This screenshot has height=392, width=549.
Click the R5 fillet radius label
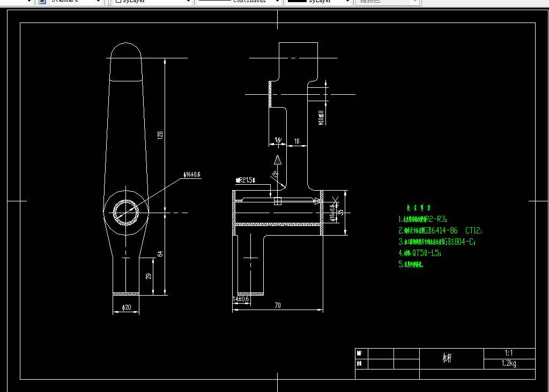coord(275,174)
